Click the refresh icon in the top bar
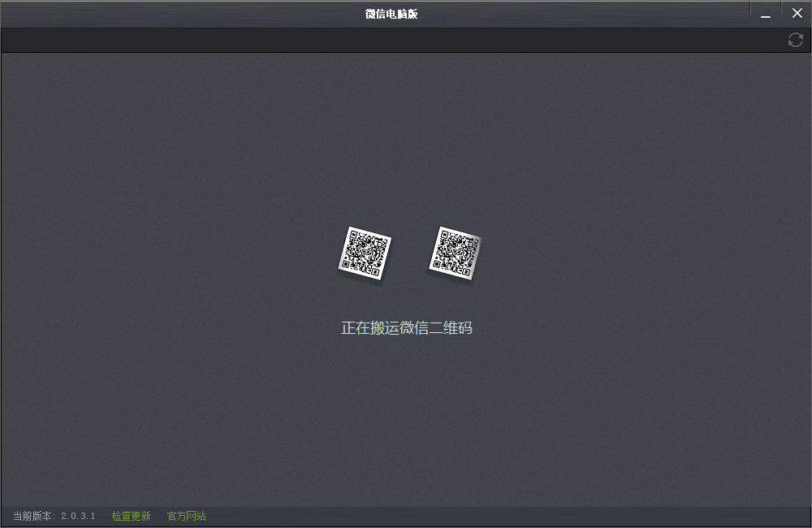 coord(796,40)
